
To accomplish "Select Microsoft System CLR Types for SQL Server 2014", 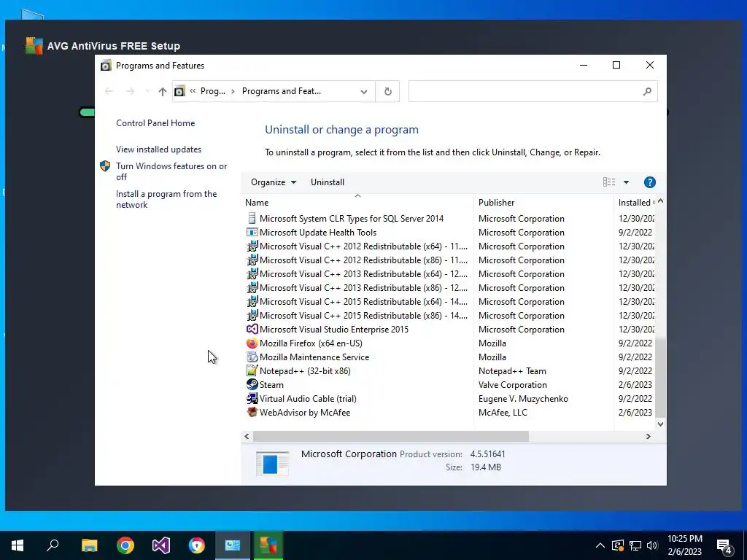I will pos(352,219).
